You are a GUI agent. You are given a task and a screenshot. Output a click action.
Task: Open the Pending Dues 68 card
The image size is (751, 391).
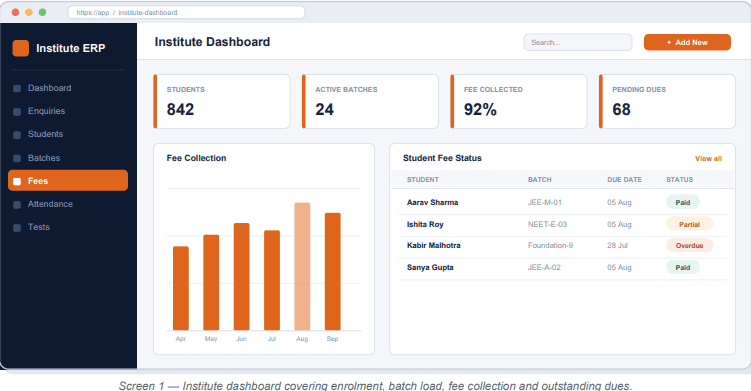pos(667,102)
